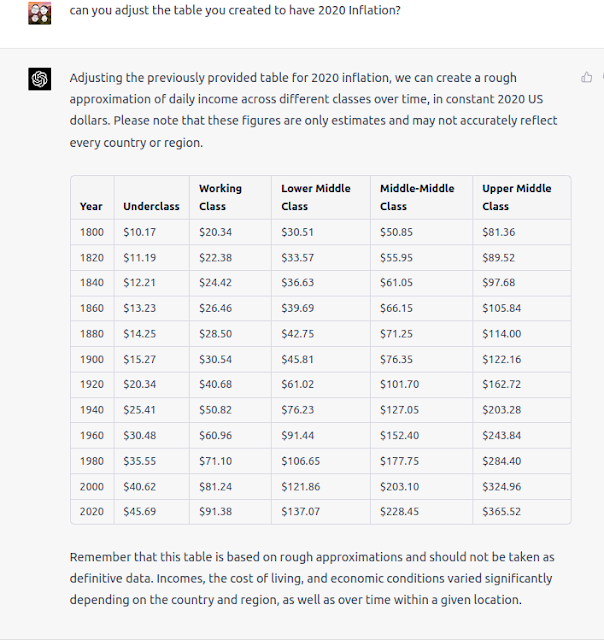
Task: Select the 2020 year row cell
Action: click(91, 511)
